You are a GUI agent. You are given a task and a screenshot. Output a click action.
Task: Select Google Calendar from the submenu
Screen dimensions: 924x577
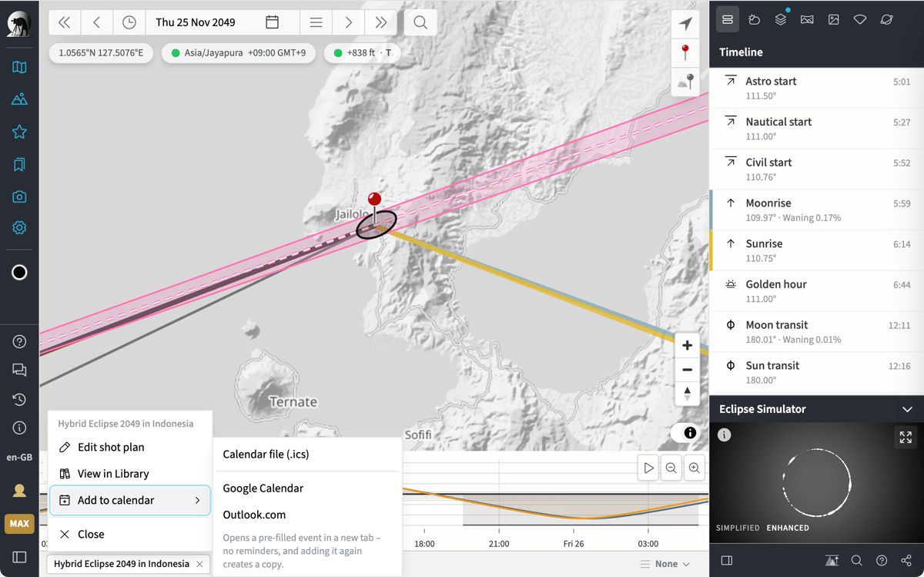pos(307,488)
